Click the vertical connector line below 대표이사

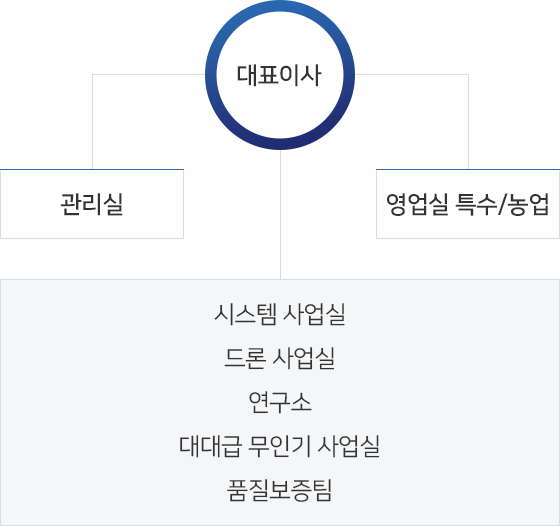280,214
